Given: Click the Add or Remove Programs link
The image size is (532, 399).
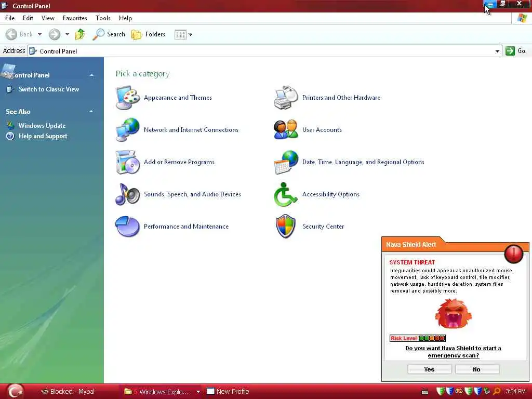Looking at the screenshot, I should [x=179, y=162].
